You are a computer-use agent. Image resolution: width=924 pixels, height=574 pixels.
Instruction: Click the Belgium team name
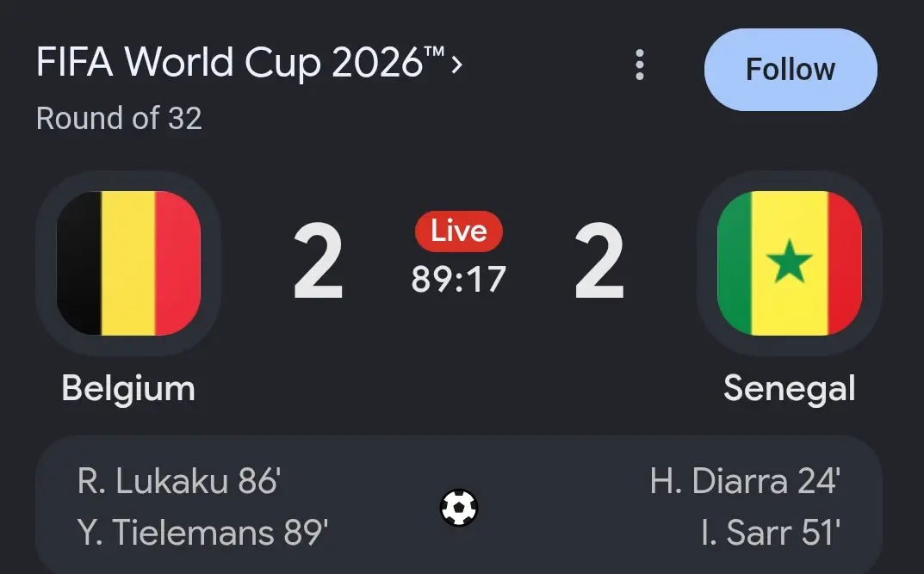click(128, 389)
